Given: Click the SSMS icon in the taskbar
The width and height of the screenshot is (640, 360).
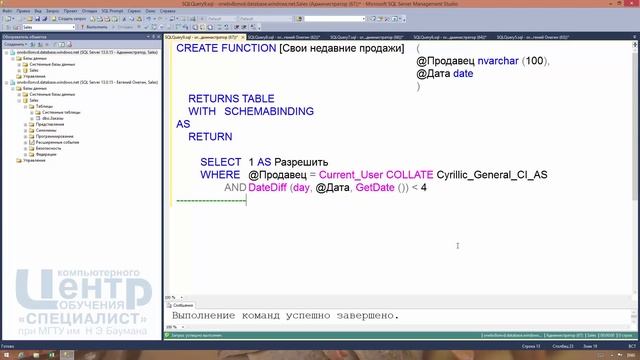Looking at the screenshot, I should point(67,355).
